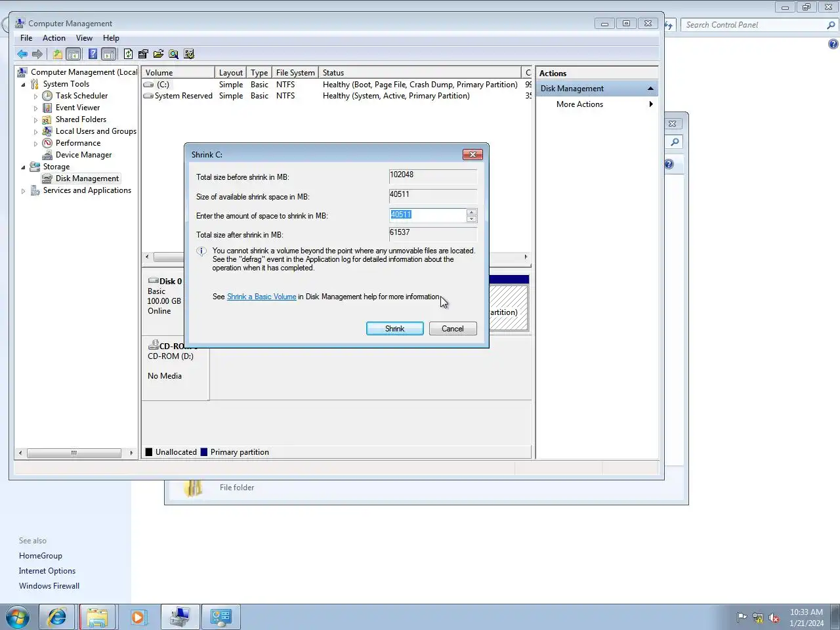
Task: Select the (C:) volume row
Action: [x=337, y=85]
